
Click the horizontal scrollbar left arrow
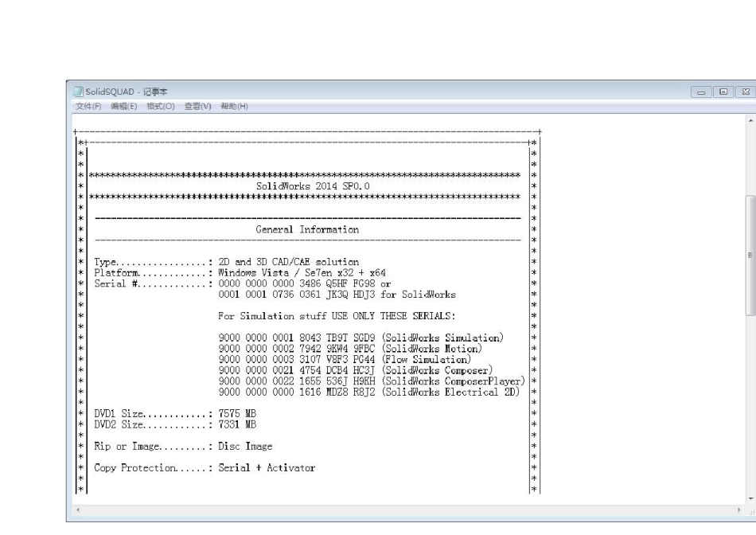(x=78, y=510)
